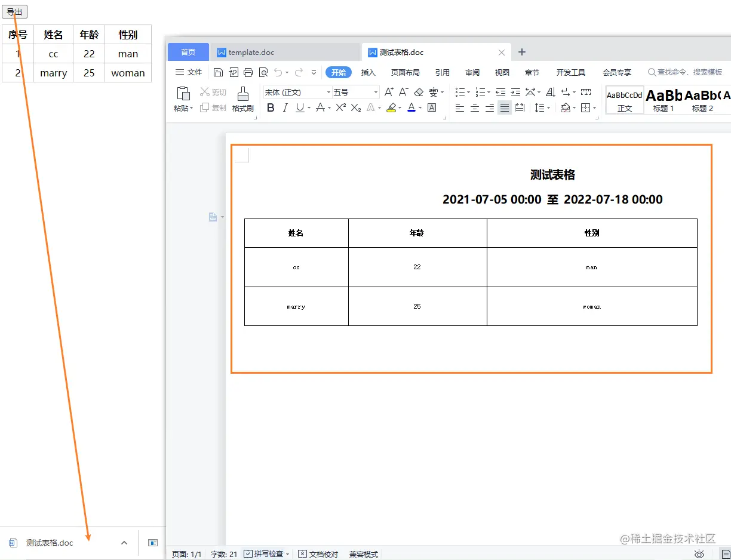The image size is (731, 560).
Task: Click the increase indent icon
Action: point(515,92)
